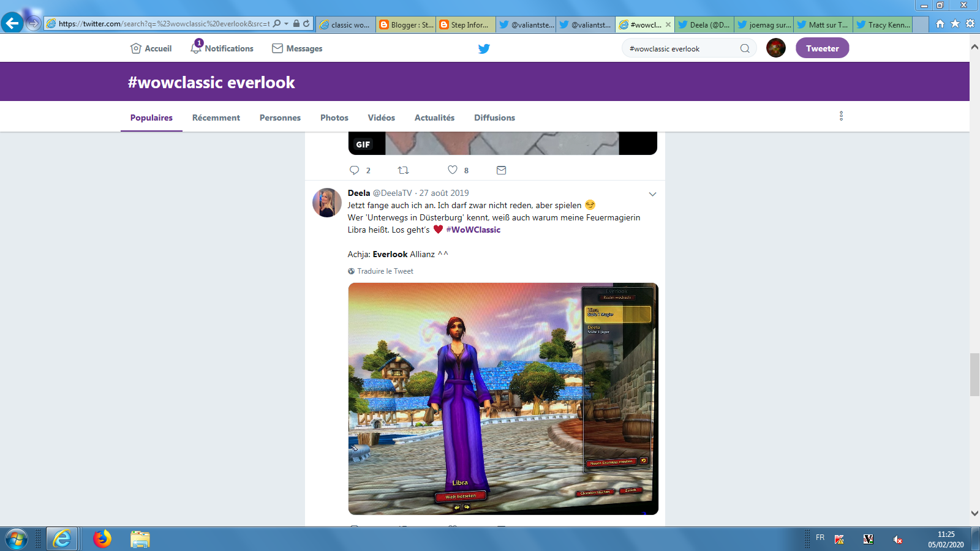The width and height of the screenshot is (980, 551).
Task: Open Internet Explorer from taskbar
Action: pos(62,539)
